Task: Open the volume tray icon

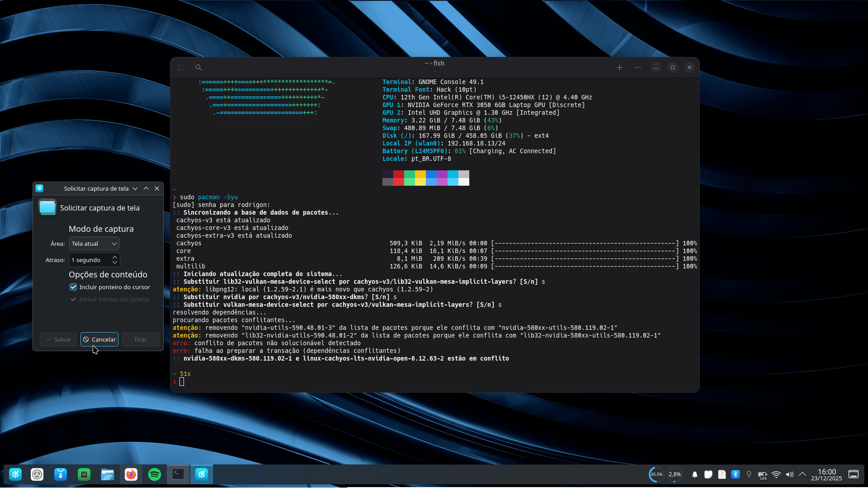Action: tap(790, 474)
